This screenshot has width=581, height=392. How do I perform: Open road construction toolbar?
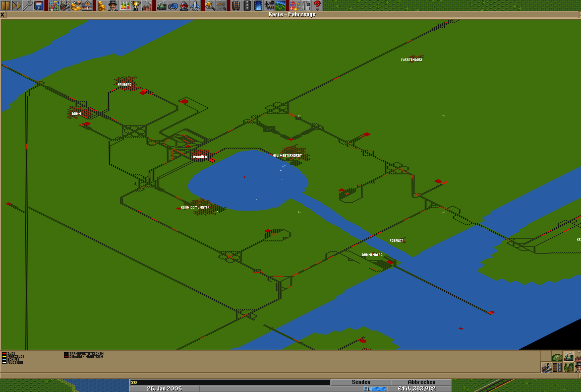pos(247,5)
